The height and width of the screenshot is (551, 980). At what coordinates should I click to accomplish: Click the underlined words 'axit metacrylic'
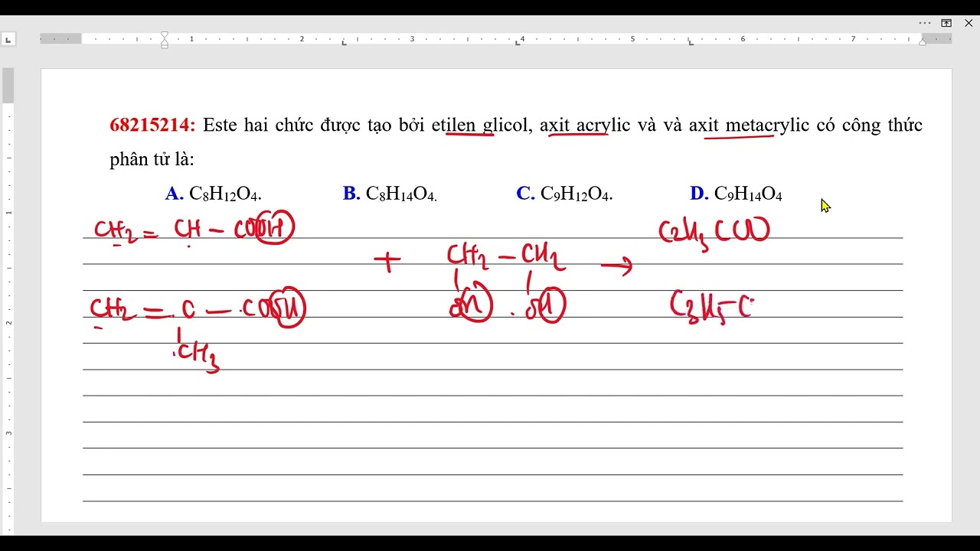point(749,125)
